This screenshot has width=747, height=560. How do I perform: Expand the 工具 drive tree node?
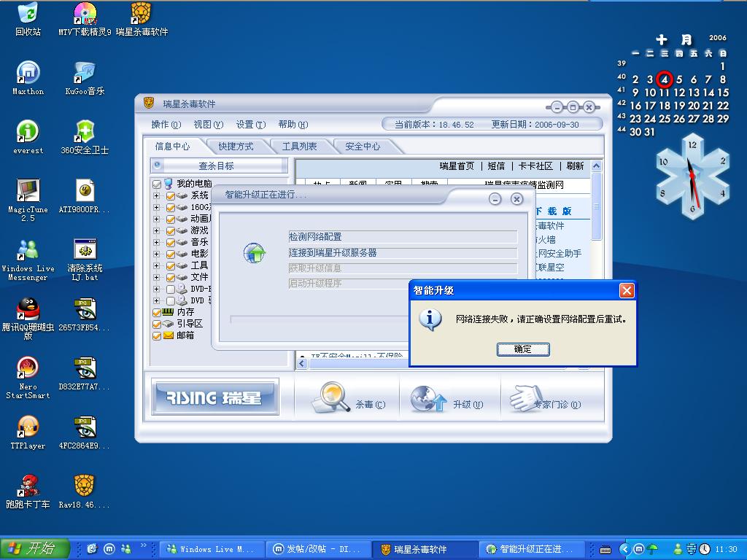(156, 265)
